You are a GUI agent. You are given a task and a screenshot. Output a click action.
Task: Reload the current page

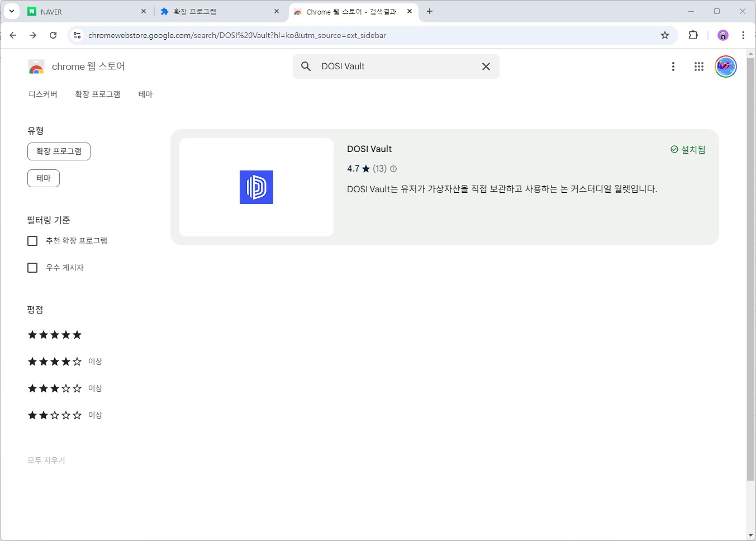coord(53,35)
